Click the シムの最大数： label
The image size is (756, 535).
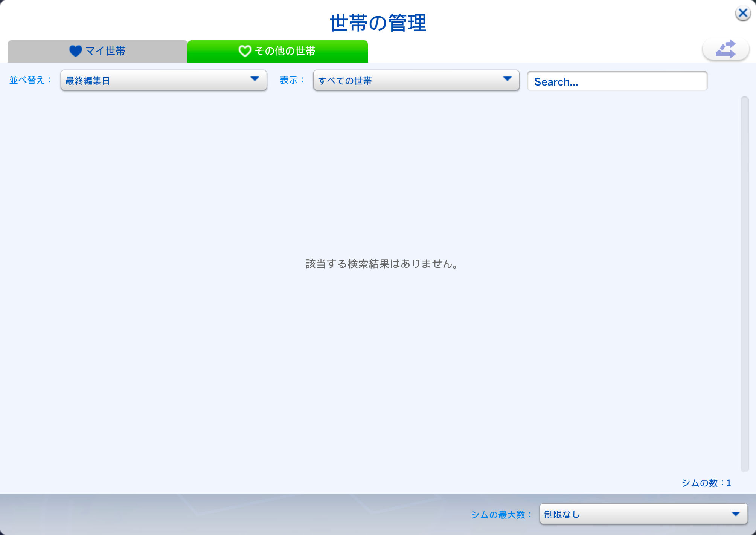click(x=501, y=515)
